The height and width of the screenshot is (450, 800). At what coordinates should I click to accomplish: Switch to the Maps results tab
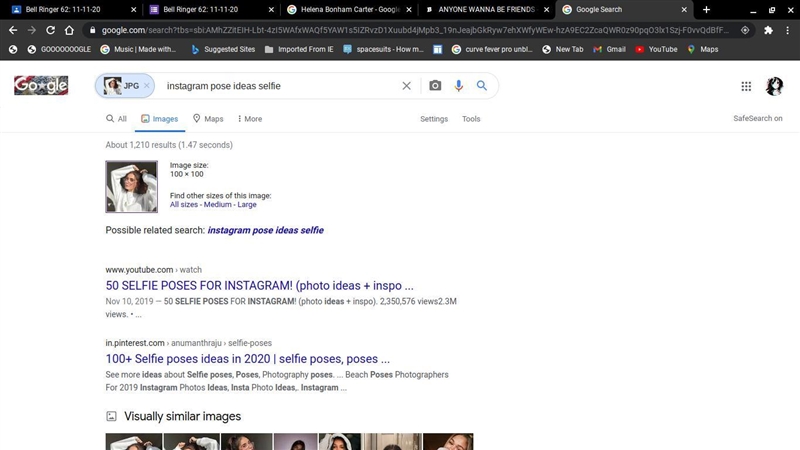pyautogui.click(x=208, y=119)
